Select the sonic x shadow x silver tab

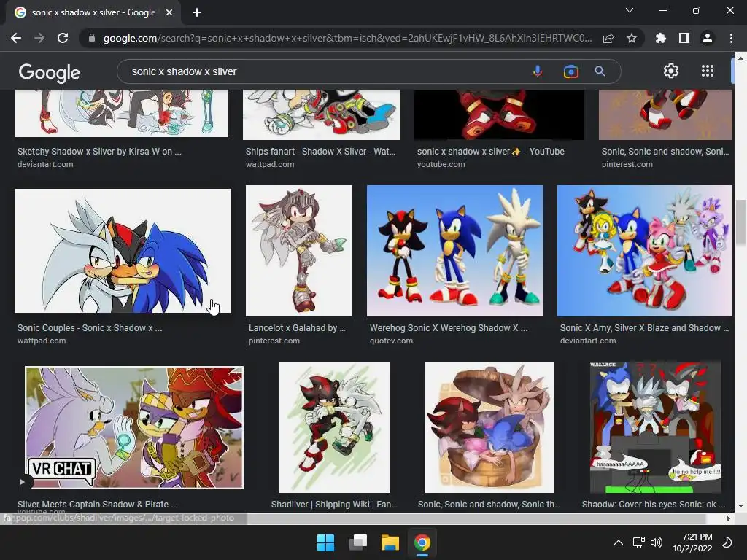(x=93, y=12)
